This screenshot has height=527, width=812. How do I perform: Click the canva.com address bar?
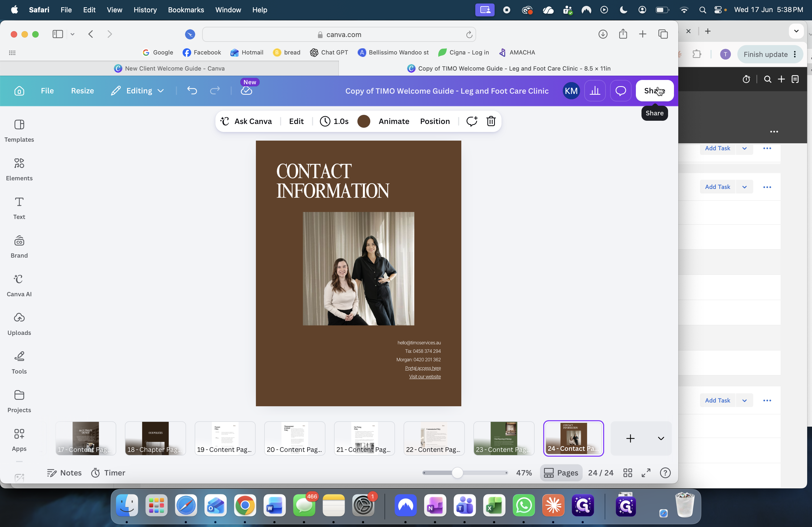[x=339, y=34]
